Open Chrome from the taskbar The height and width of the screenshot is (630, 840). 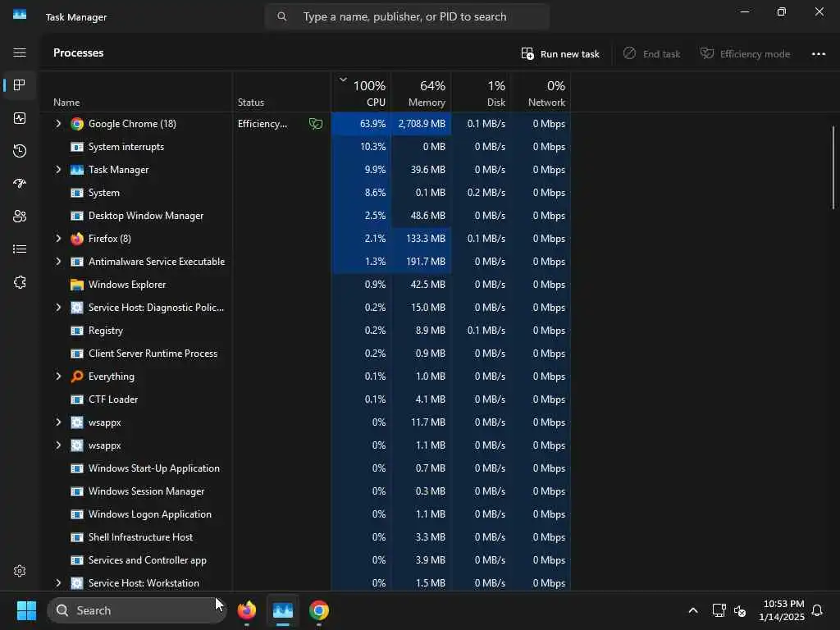click(319, 610)
